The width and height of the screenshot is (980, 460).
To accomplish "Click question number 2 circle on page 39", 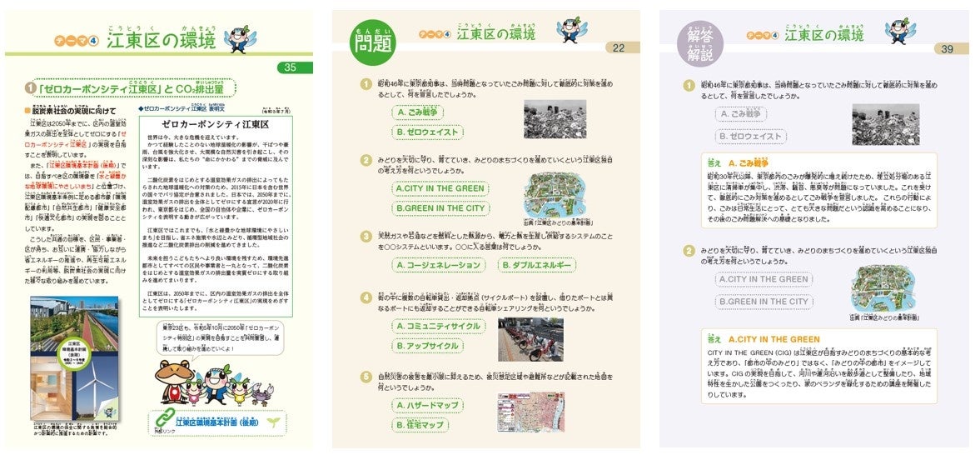I will pos(689,251).
